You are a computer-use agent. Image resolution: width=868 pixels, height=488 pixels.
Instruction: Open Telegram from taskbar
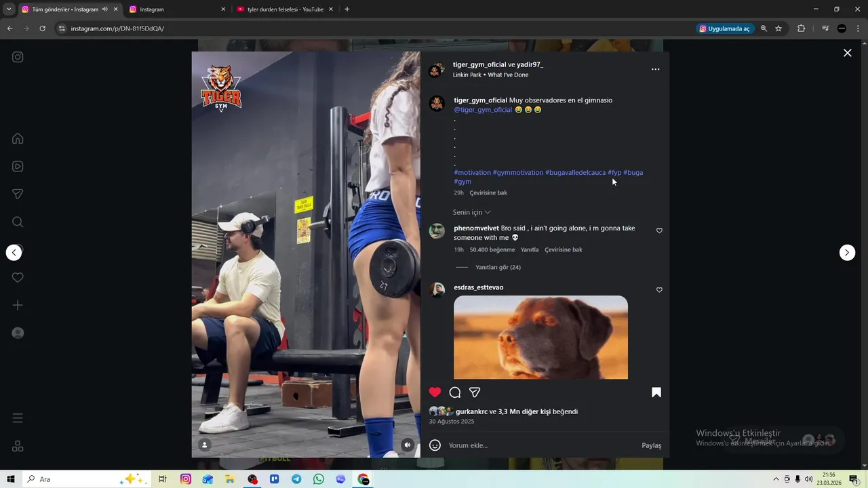[x=296, y=479]
